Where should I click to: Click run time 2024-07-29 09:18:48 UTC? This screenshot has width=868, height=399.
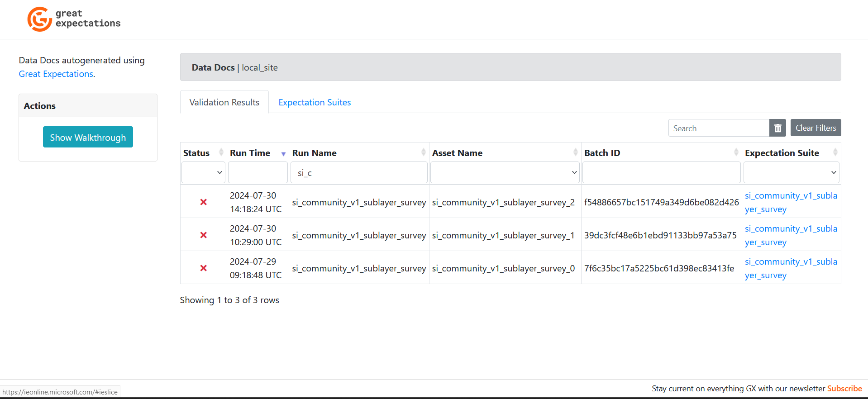pos(256,268)
